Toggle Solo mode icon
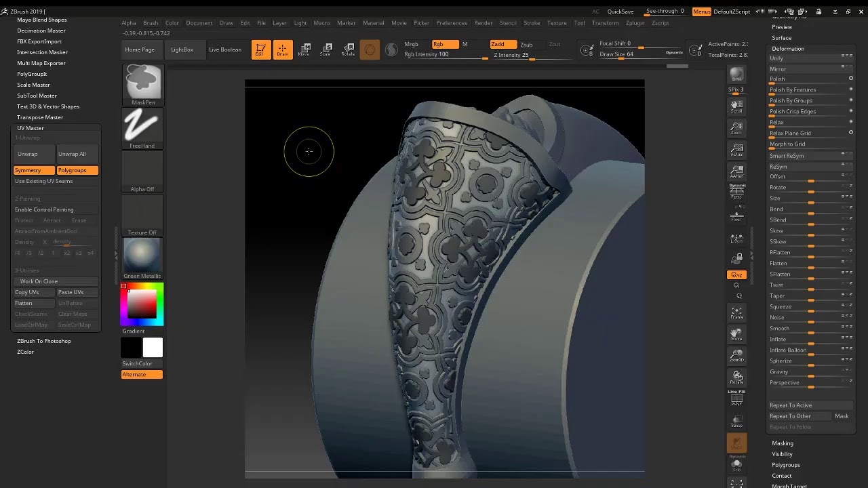 (x=736, y=465)
